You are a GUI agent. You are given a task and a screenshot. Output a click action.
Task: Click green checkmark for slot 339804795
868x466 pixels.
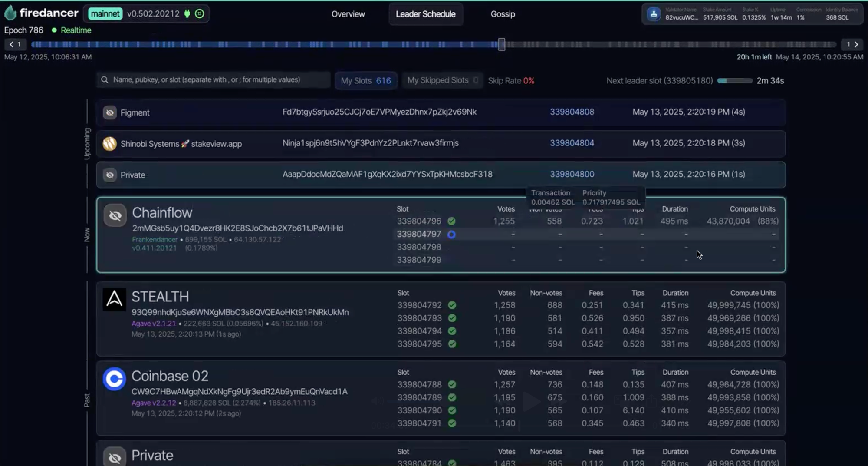point(452,344)
